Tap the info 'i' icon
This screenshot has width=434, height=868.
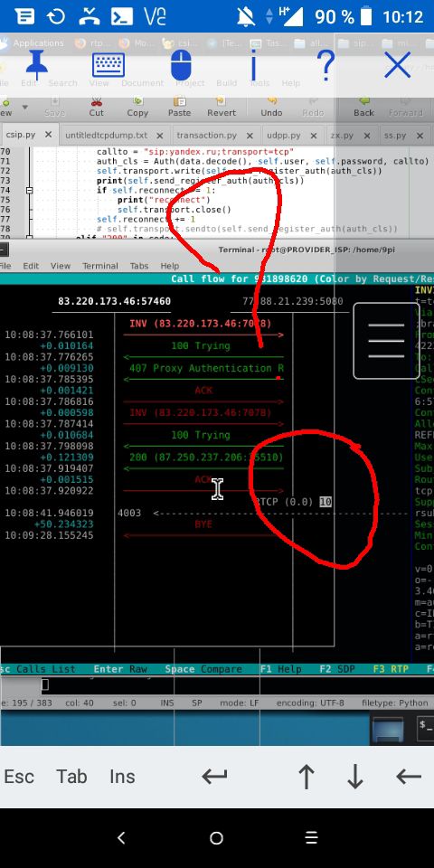tap(253, 65)
